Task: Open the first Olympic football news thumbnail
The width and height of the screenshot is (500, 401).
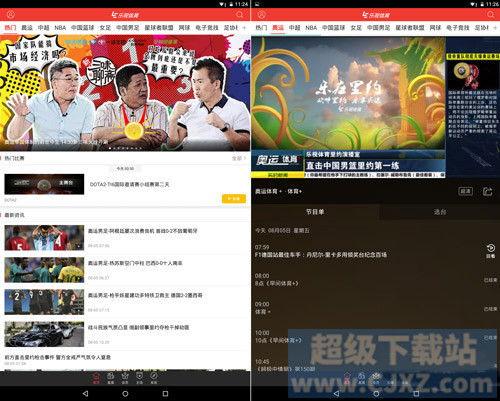Action: click(44, 238)
